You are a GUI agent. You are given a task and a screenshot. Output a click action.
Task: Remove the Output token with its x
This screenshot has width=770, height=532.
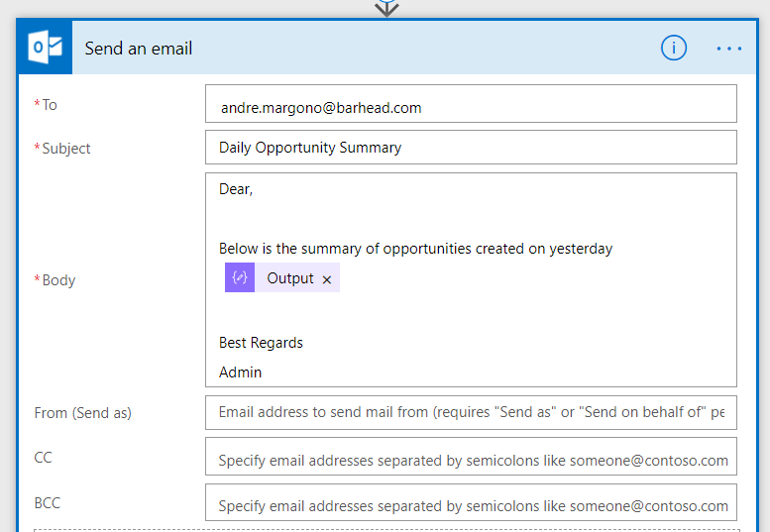click(x=327, y=279)
